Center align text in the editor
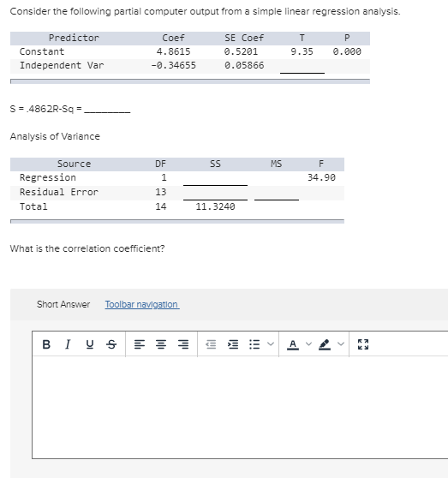448x478 pixels. (x=161, y=344)
